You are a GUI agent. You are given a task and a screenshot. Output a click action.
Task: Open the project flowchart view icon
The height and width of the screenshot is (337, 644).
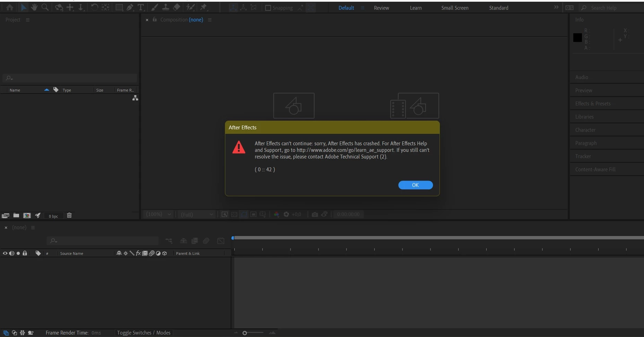pos(135,98)
